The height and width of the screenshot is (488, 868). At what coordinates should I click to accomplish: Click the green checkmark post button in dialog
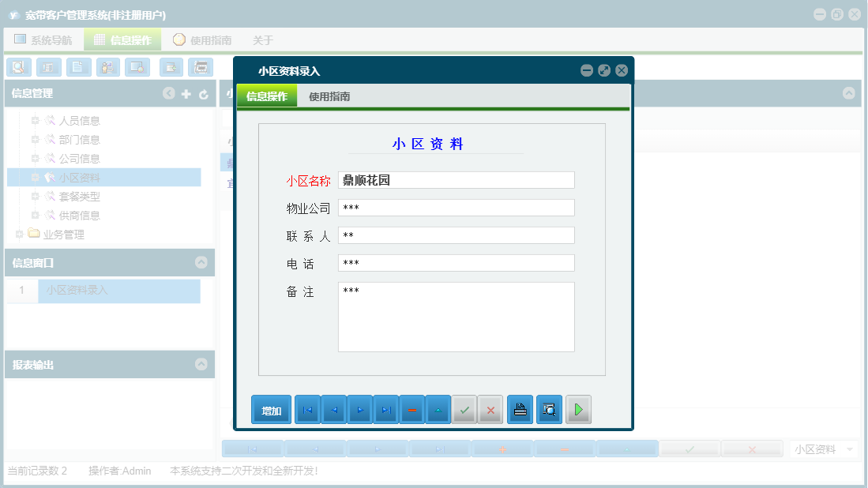[464, 410]
